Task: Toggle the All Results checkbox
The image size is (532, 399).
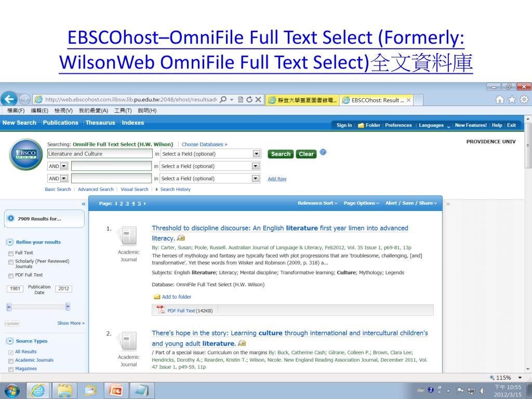Action: (x=11, y=352)
